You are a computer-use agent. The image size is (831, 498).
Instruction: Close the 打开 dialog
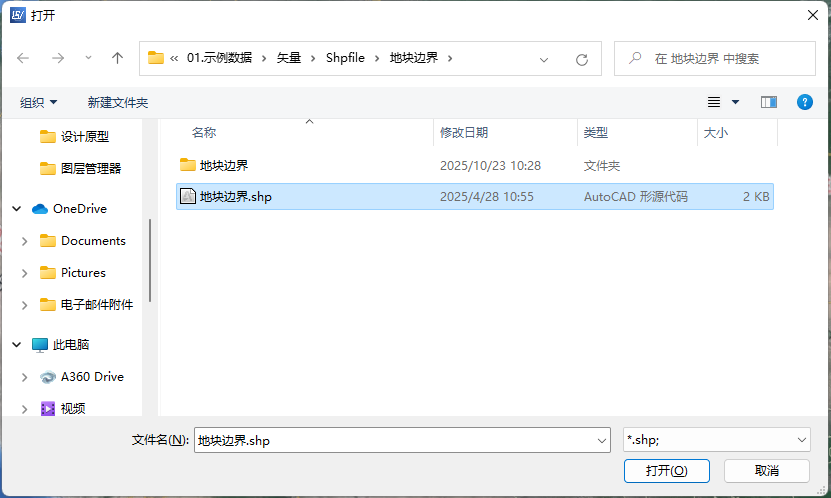pos(813,15)
